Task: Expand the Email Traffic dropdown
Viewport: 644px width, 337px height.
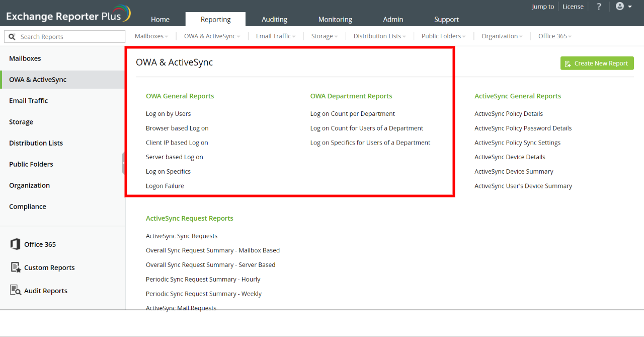Action: coord(276,36)
